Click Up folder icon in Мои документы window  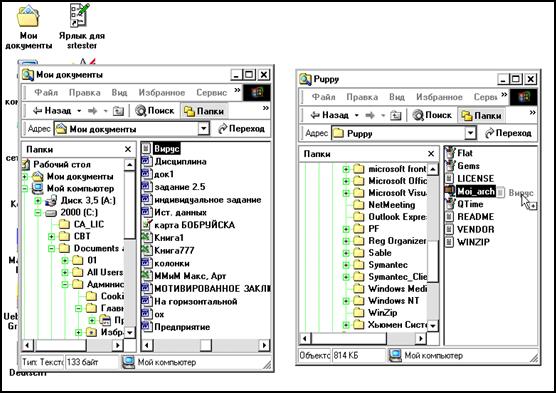(x=118, y=111)
